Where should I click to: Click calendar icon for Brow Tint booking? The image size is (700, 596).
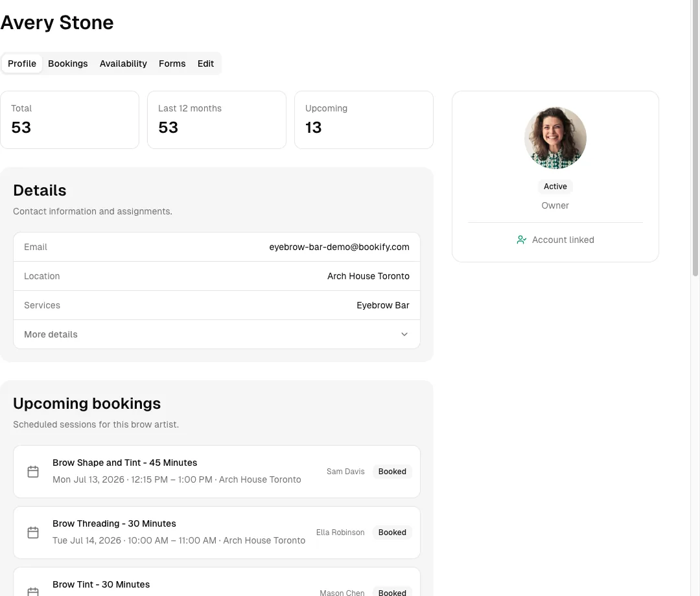[33, 592]
